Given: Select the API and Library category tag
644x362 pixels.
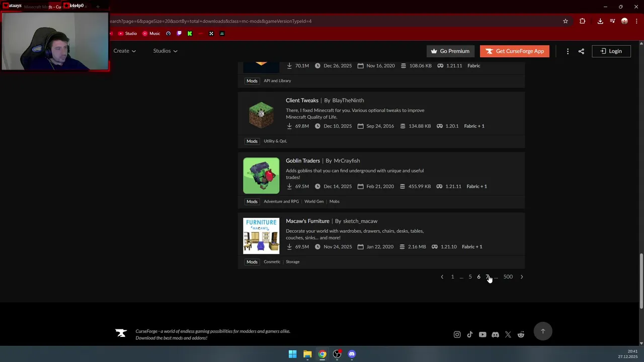Looking at the screenshot, I should click(x=277, y=81).
